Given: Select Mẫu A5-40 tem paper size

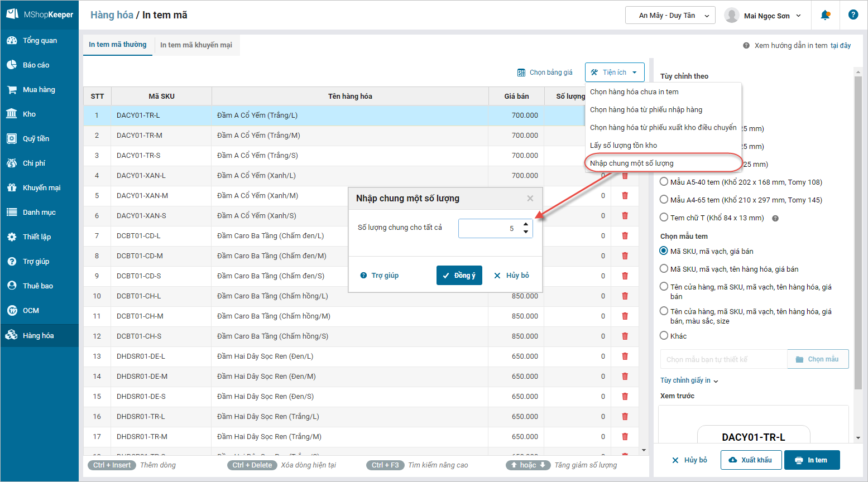Looking at the screenshot, I should 664,182.
